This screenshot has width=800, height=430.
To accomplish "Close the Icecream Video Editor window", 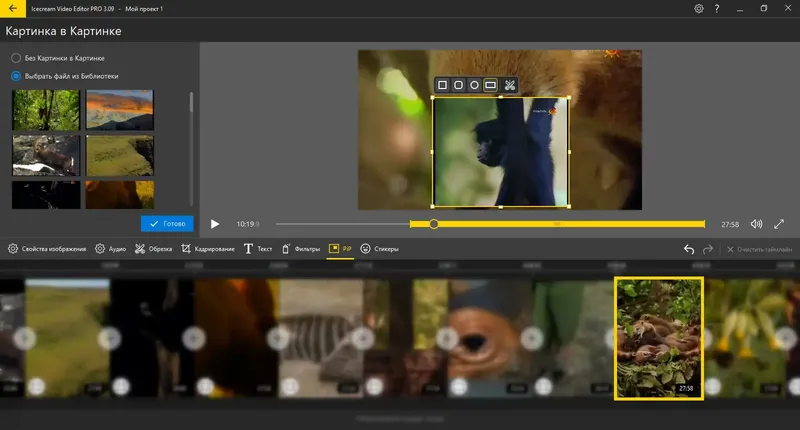I will pyautogui.click(x=788, y=9).
